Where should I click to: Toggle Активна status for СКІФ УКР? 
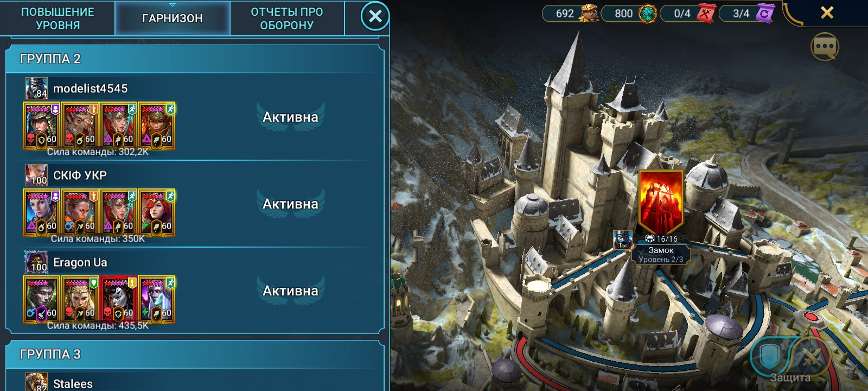click(290, 204)
